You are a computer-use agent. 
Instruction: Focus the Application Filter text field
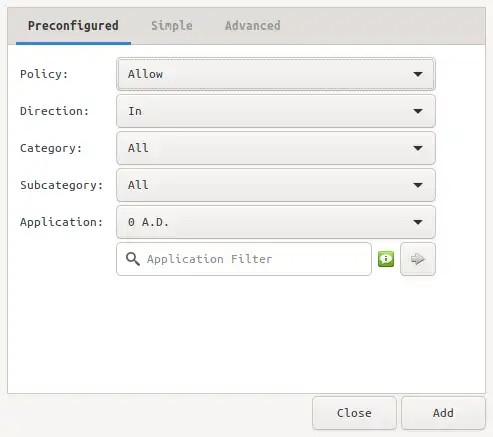[x=244, y=259]
